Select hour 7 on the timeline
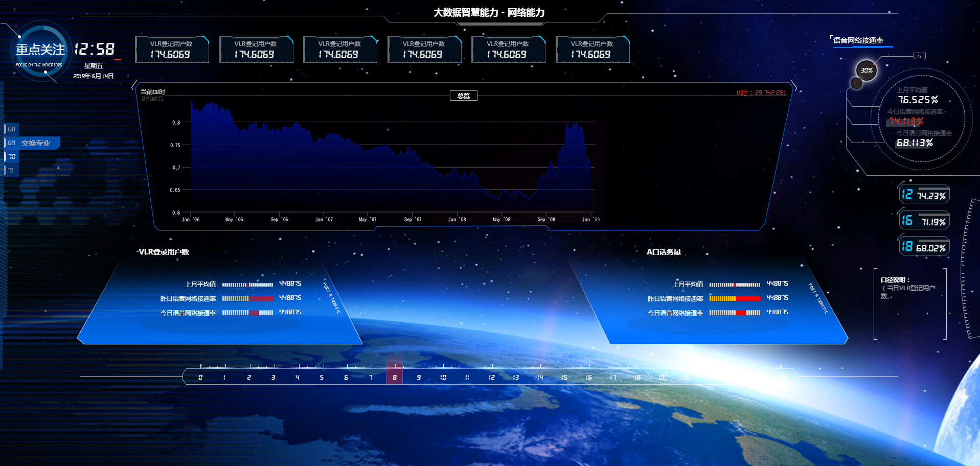980x466 pixels. (x=371, y=378)
